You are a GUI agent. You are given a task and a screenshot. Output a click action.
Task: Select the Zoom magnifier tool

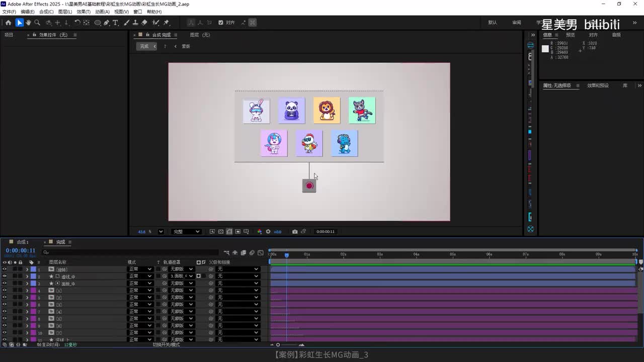[37, 23]
